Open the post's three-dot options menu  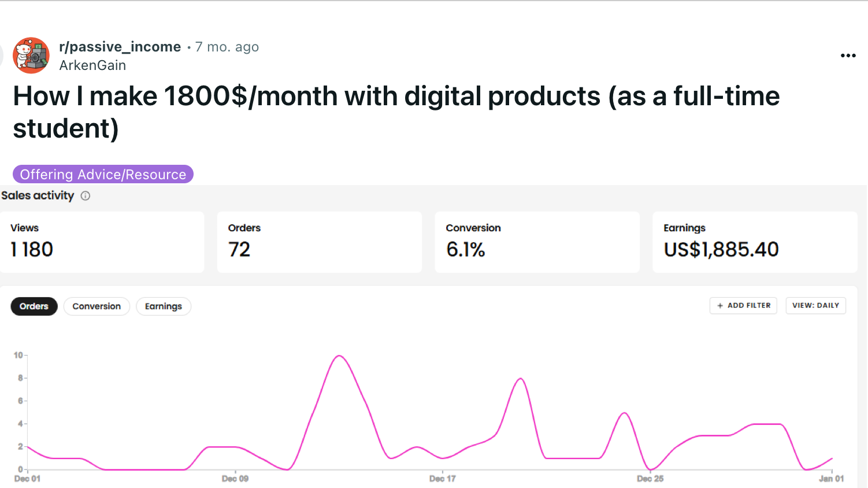pos(848,56)
